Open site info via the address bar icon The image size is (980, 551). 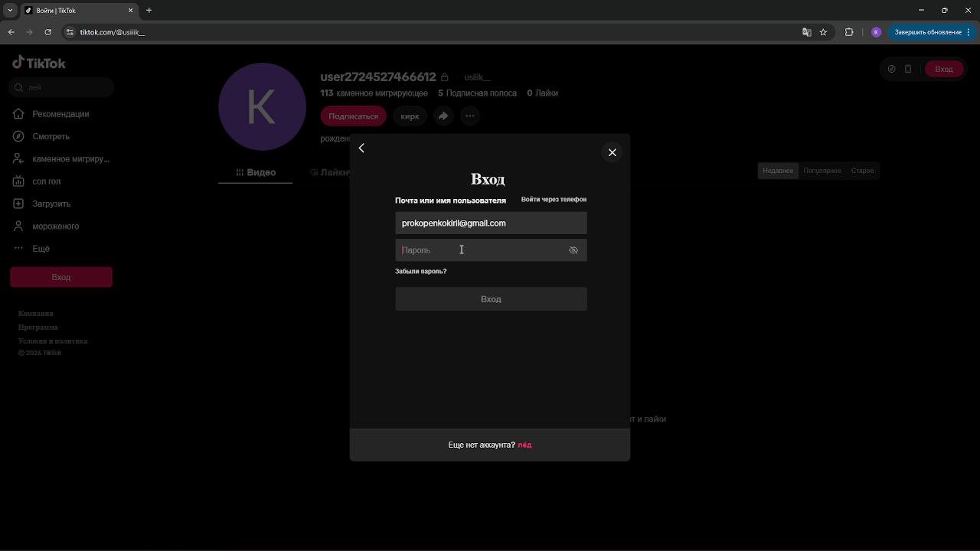69,32
